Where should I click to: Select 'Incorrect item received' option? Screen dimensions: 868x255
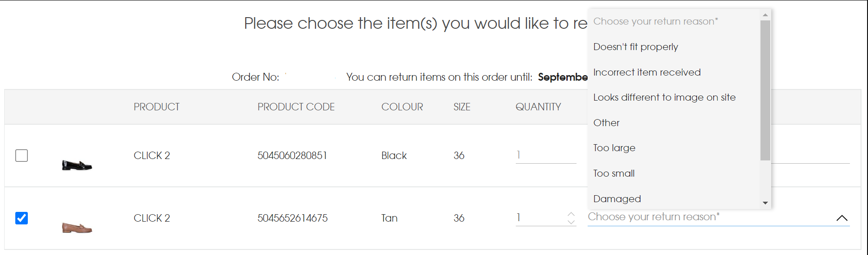click(647, 72)
